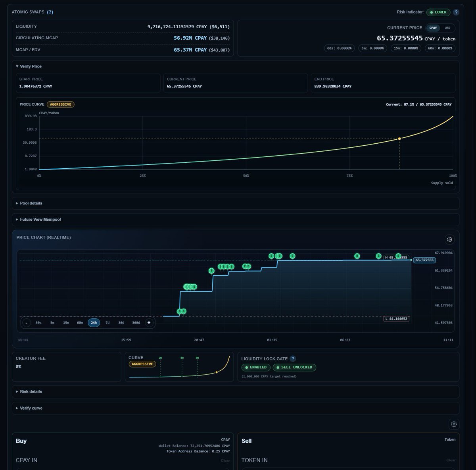Click the current position dot on price curve
476x470 pixels.
399,139
